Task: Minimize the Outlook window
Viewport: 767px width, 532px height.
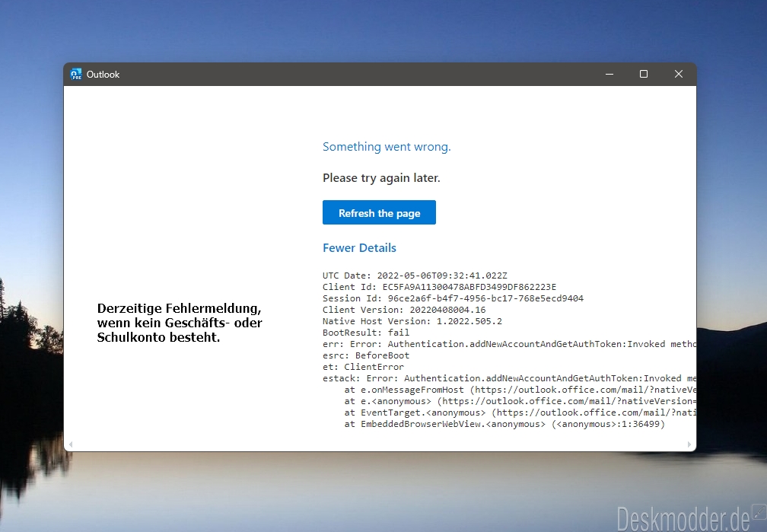Action: (609, 74)
